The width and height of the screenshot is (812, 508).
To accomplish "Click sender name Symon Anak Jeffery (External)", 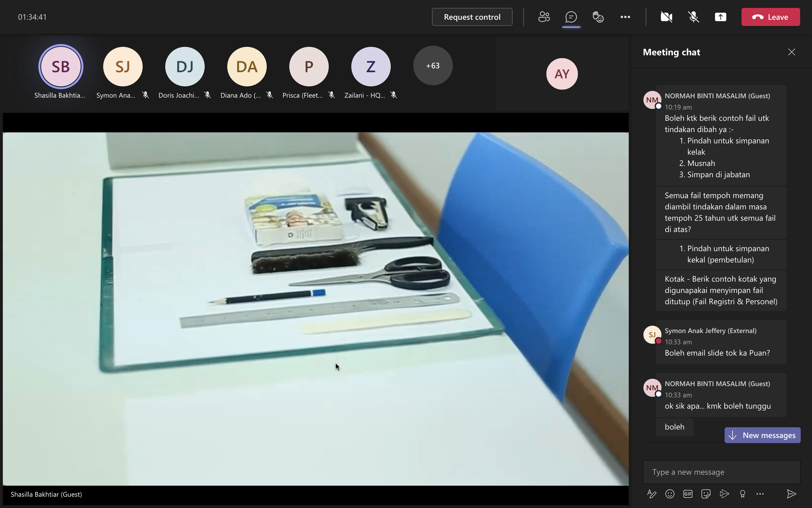I will 711,330.
